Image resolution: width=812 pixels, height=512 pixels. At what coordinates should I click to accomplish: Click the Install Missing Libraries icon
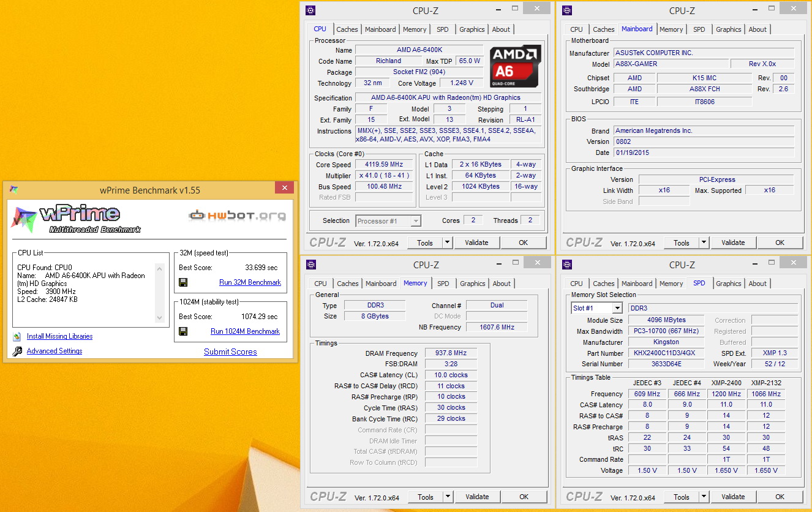coord(17,336)
